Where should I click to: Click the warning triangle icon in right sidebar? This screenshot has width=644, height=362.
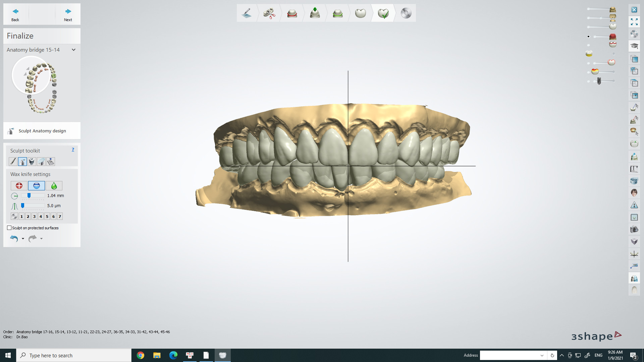634,205
